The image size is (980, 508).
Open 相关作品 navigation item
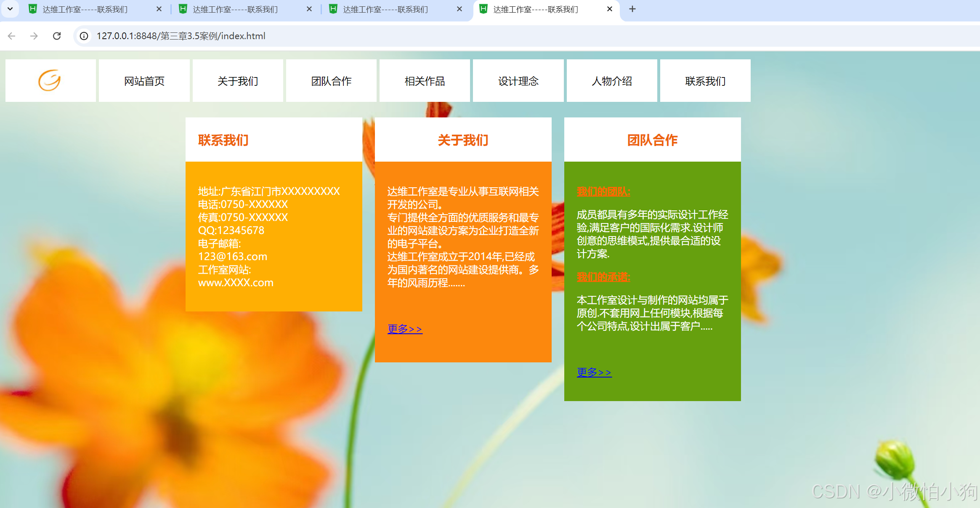click(x=425, y=81)
